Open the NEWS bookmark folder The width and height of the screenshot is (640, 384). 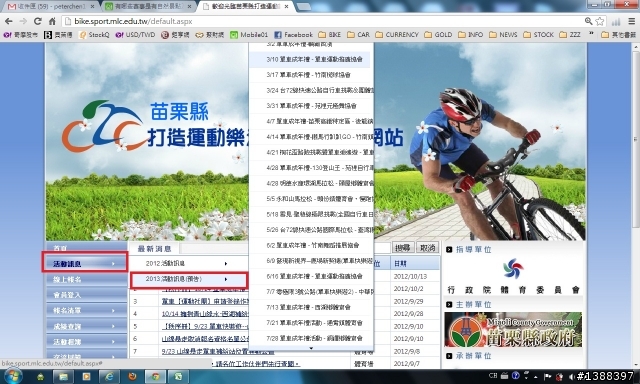503,35
